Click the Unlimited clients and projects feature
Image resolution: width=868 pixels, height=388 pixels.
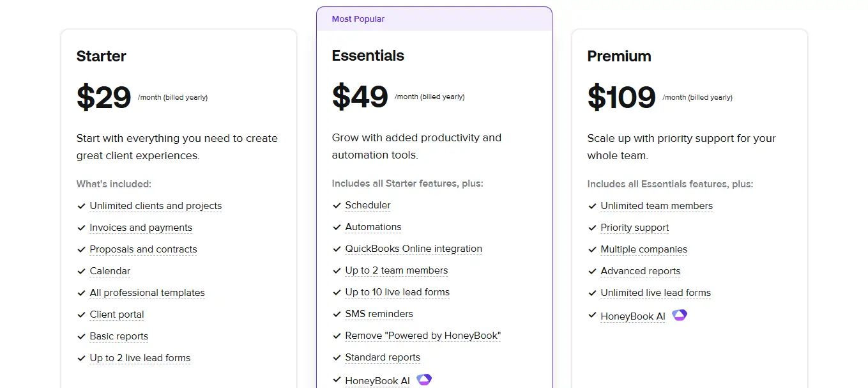(156, 206)
